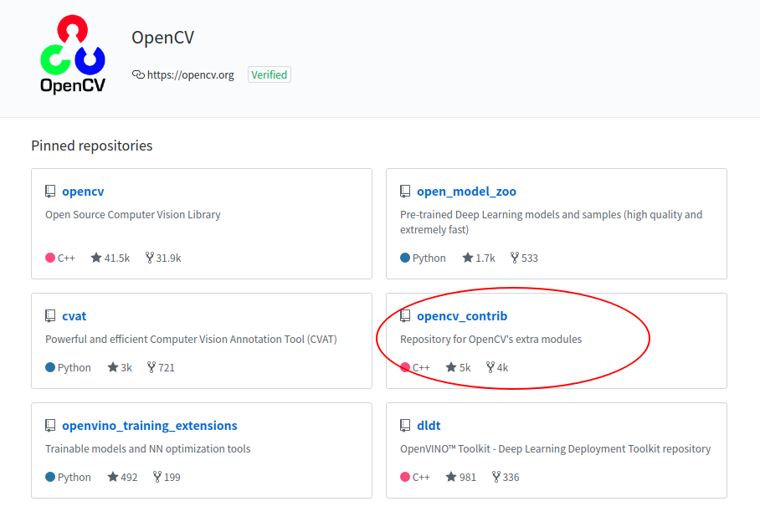
Task: Click the star count 41.5k for opencv
Action: tap(110, 258)
